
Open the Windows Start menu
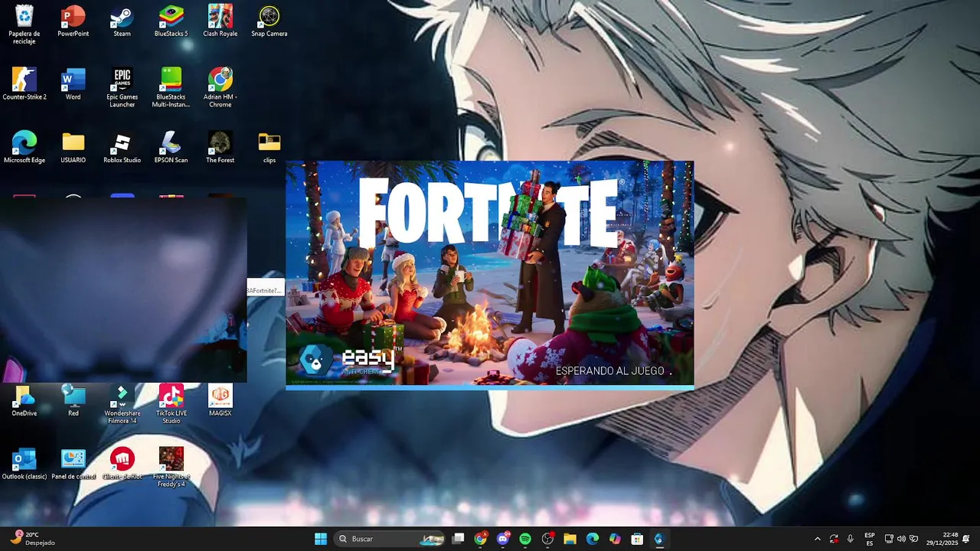click(321, 539)
